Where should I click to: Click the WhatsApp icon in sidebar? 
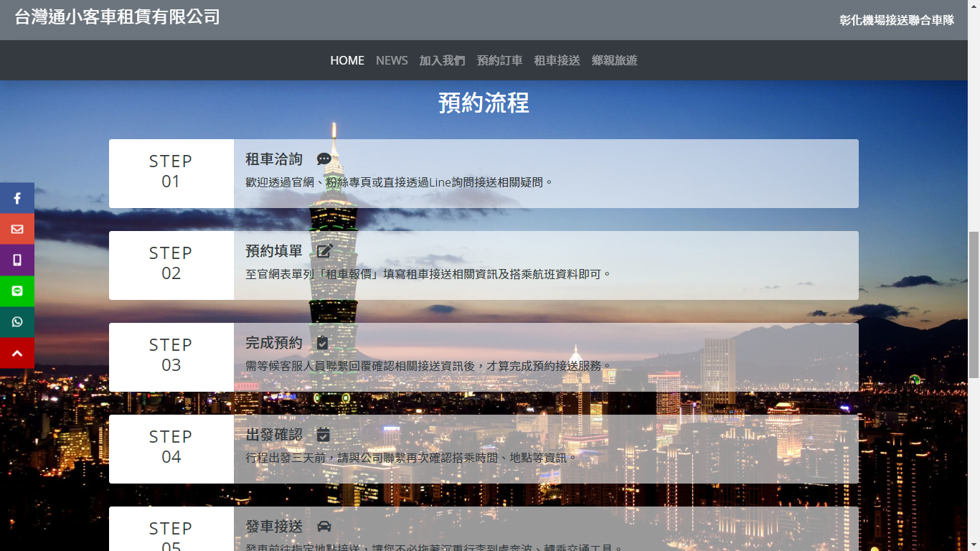click(x=17, y=322)
